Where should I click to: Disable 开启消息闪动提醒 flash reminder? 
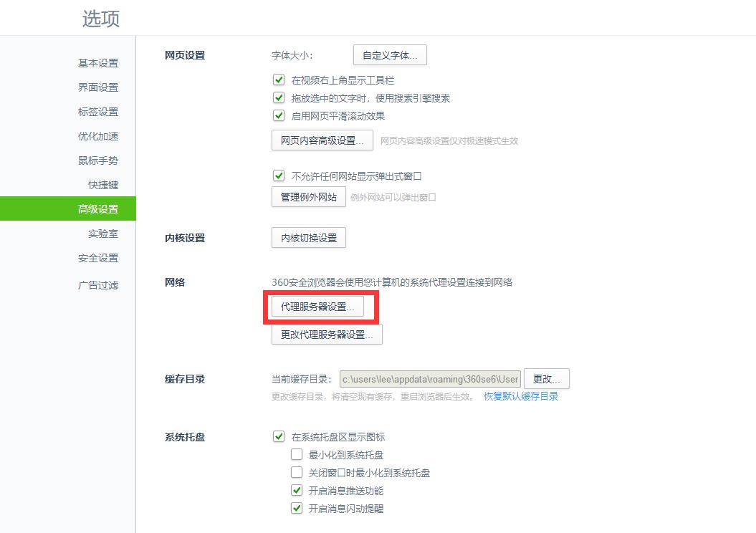[297, 508]
